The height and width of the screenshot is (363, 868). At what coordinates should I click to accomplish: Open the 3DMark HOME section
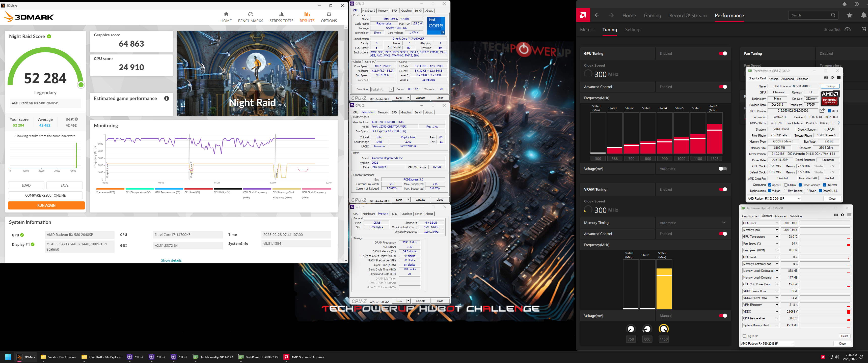pyautogui.click(x=226, y=17)
